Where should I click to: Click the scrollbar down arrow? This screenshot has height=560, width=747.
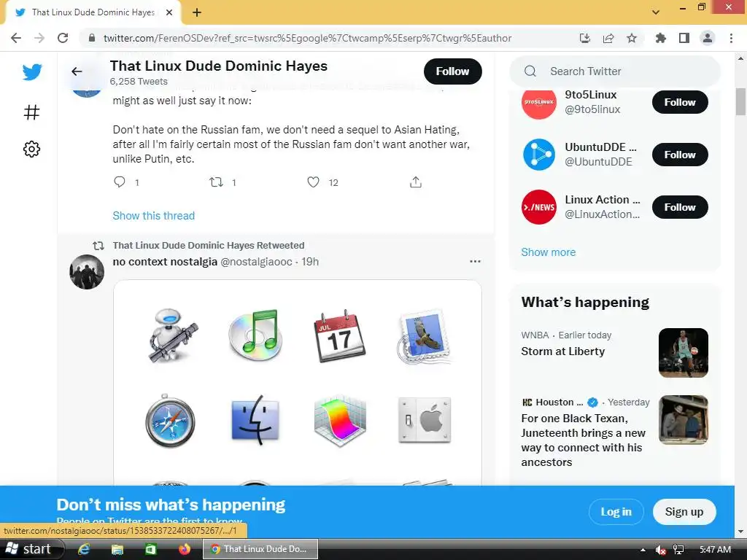pyautogui.click(x=740, y=532)
